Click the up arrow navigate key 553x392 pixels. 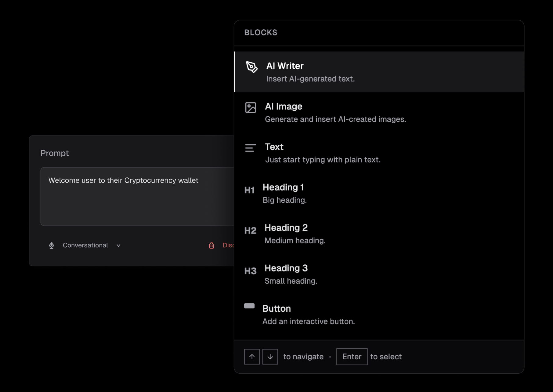pyautogui.click(x=252, y=357)
